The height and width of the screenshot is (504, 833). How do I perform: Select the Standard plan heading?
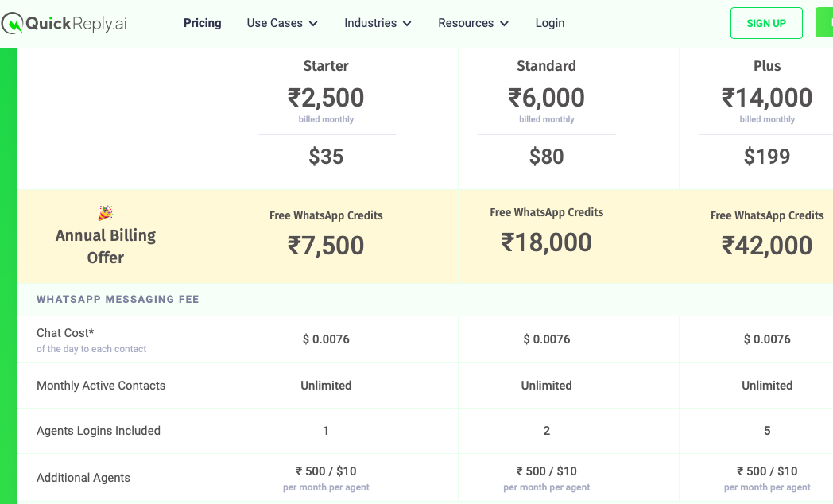[546, 66]
